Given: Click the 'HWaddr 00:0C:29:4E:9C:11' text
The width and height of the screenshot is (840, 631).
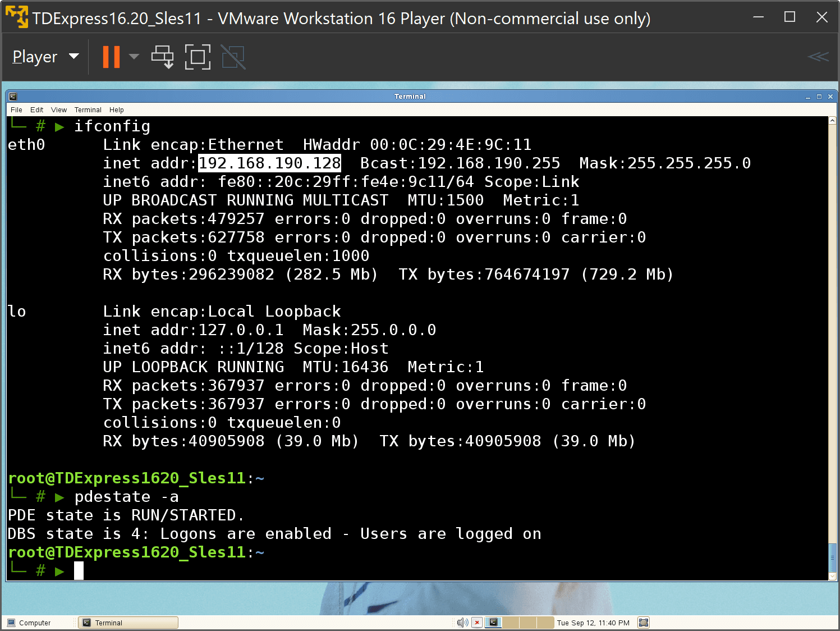Looking at the screenshot, I should coord(417,145).
